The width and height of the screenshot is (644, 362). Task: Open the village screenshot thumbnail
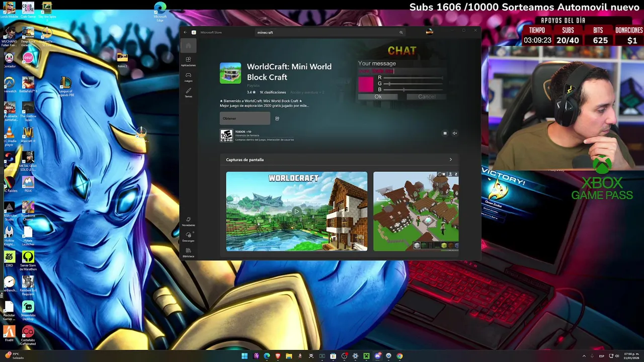[416, 211]
